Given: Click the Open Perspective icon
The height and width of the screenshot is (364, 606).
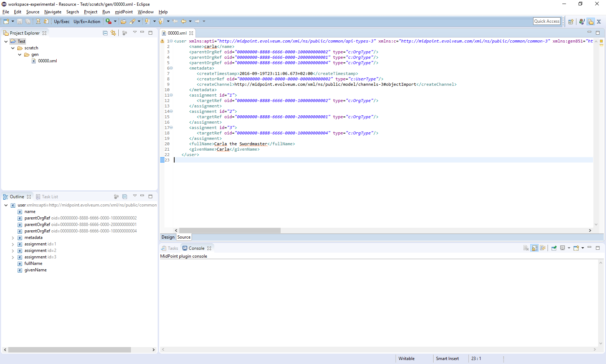Looking at the screenshot, I should tap(571, 22).
